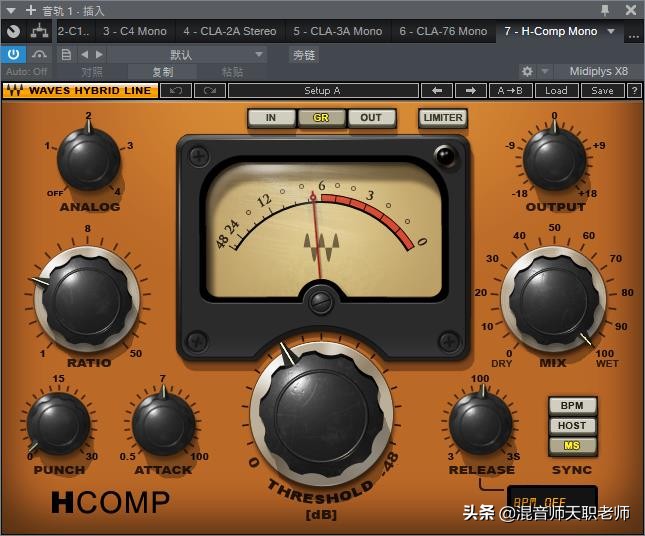This screenshot has width=645, height=536.
Task: Select BPM sync mode
Action: 572,406
